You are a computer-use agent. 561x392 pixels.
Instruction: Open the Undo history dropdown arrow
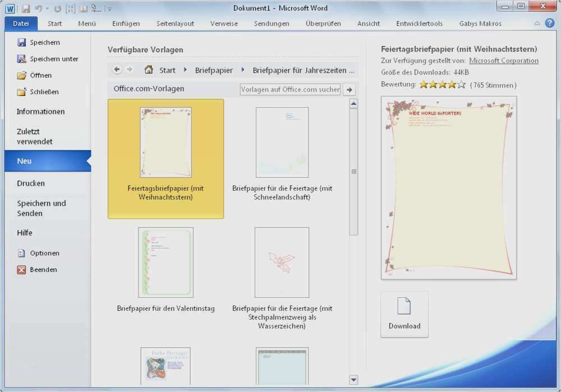point(47,8)
